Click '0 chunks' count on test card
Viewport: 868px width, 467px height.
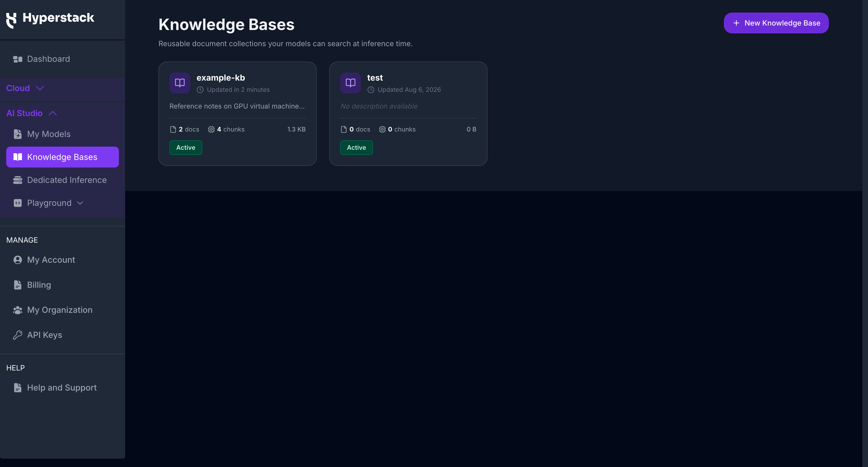pyautogui.click(x=402, y=129)
